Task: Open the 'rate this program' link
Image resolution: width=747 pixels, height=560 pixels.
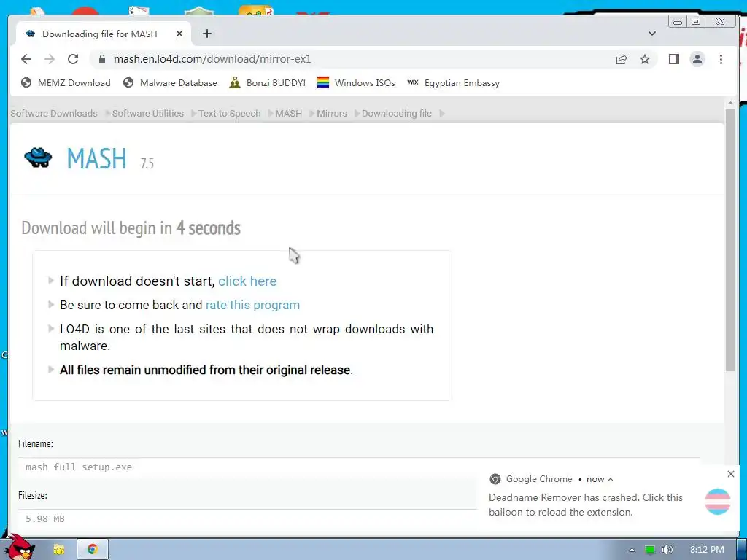Action: (x=252, y=305)
